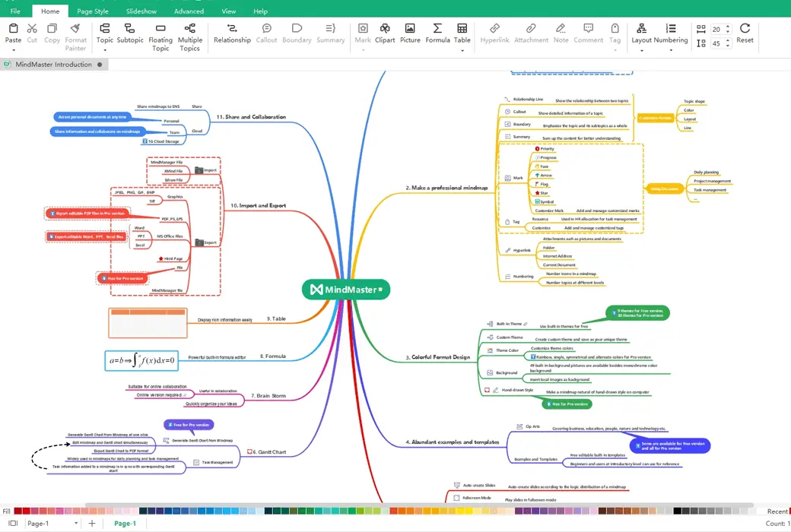Select the '6. Gantt Chart' topic

tap(267, 452)
